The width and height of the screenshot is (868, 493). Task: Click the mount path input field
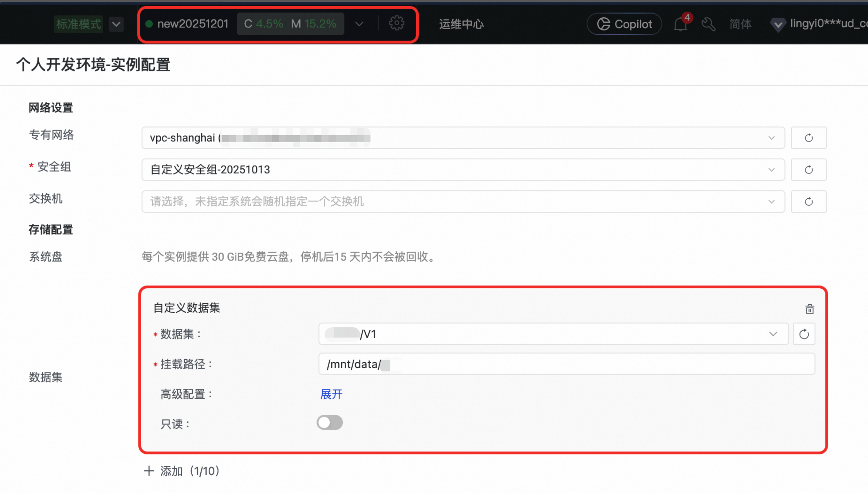566,364
